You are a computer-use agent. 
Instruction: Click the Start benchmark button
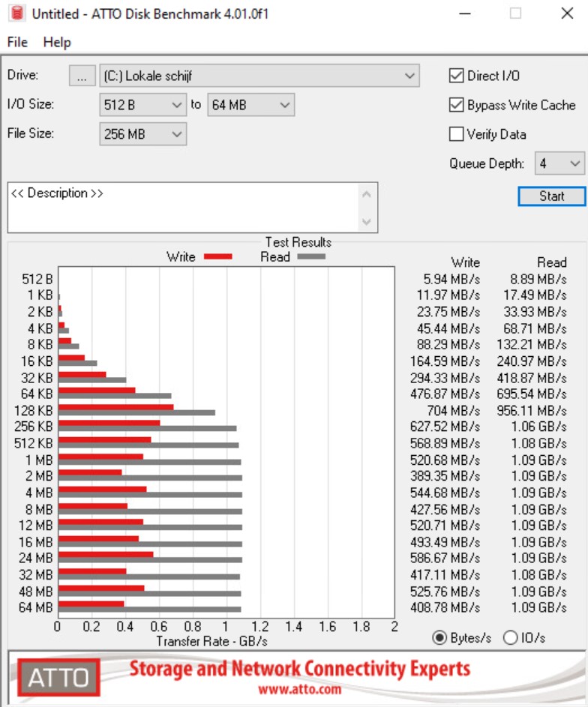click(551, 196)
